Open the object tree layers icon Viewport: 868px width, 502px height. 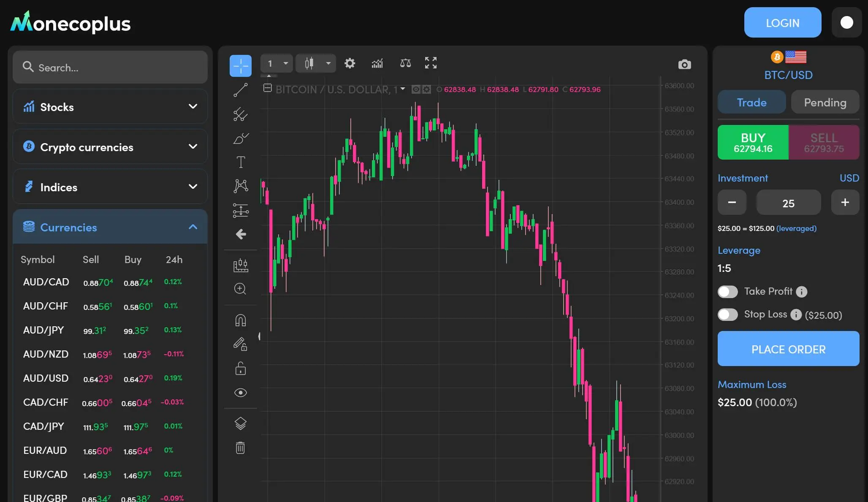click(240, 423)
